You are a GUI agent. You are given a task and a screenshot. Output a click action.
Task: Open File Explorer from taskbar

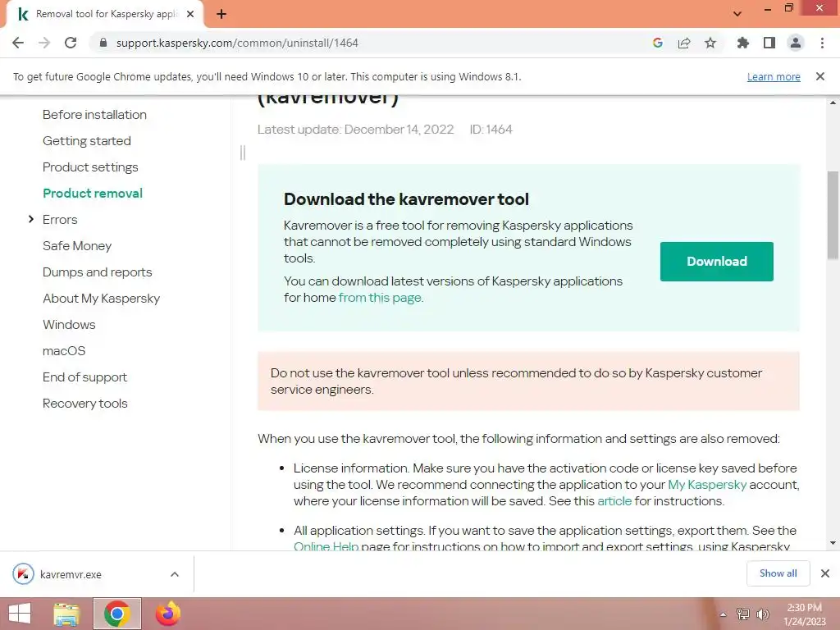[67, 614]
